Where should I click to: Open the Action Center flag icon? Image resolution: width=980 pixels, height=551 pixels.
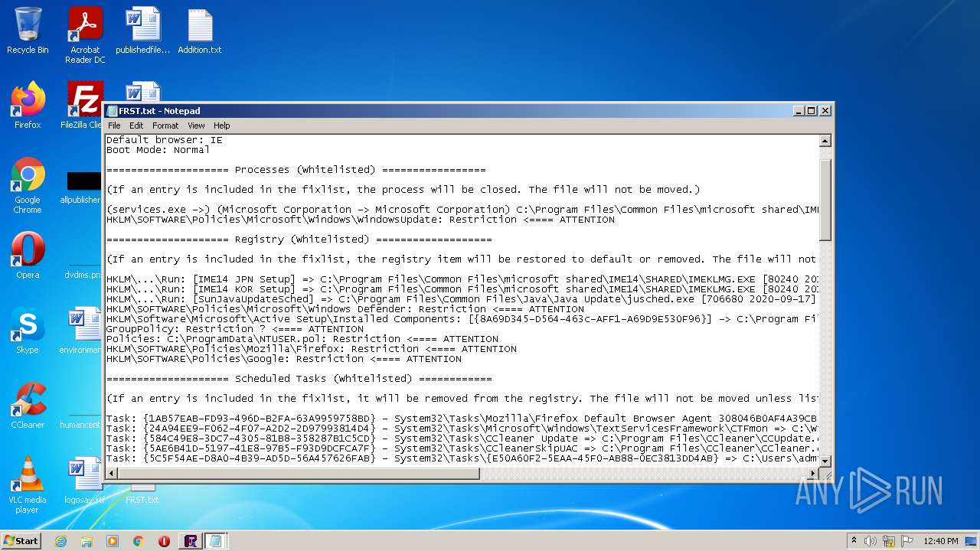pyautogui.click(x=906, y=541)
